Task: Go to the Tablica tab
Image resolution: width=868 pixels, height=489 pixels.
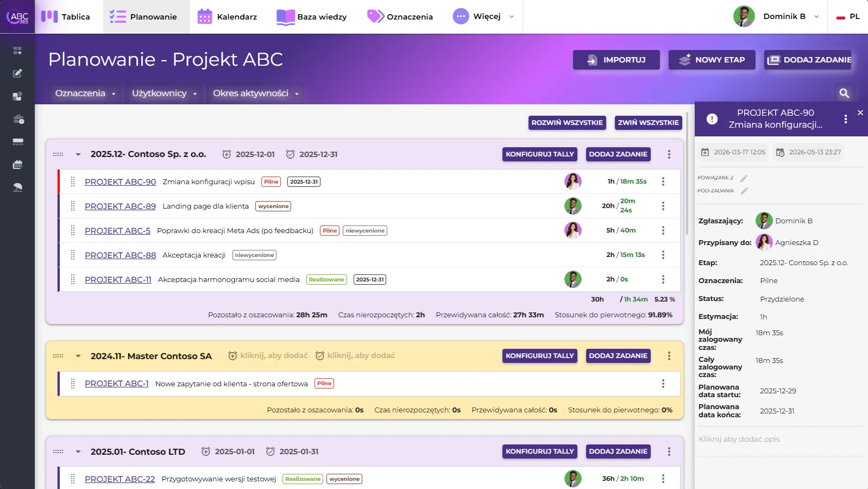Action: point(66,16)
